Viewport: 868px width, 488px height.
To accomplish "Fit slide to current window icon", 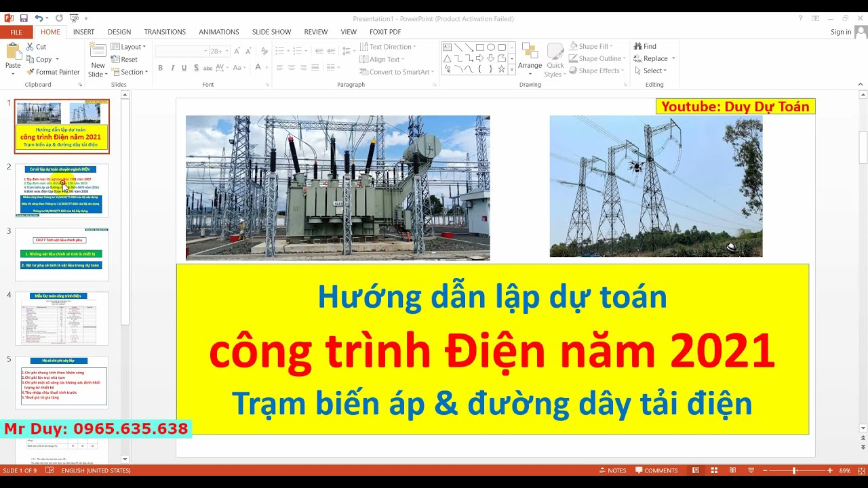I will pyautogui.click(x=860, y=470).
